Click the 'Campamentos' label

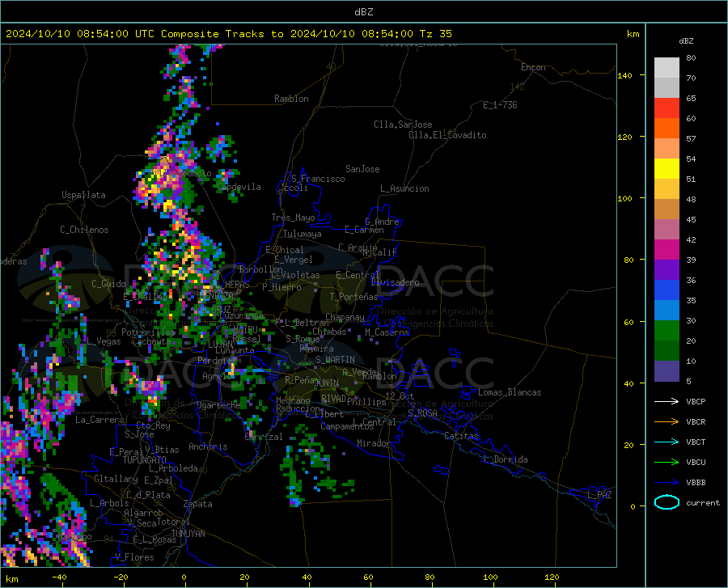(x=347, y=426)
